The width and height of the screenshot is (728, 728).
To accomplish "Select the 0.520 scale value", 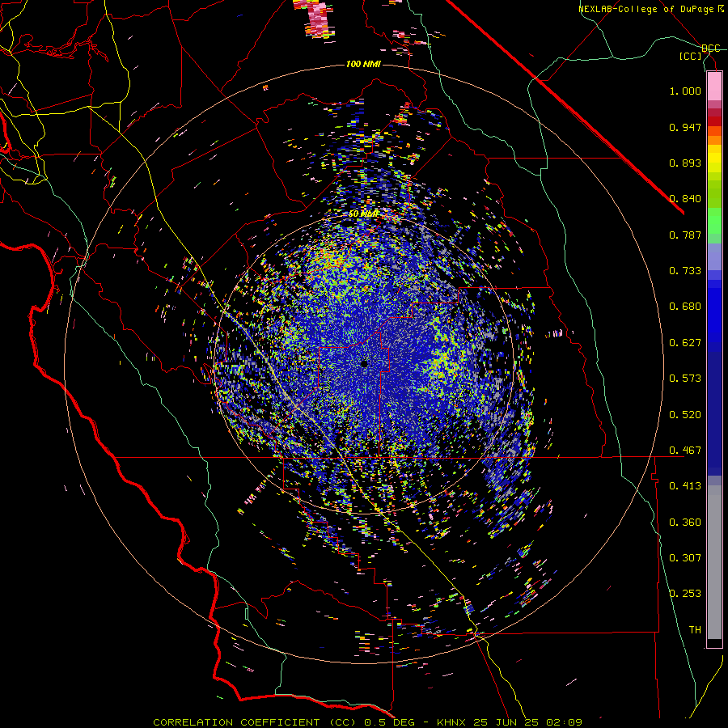I will click(x=685, y=415).
